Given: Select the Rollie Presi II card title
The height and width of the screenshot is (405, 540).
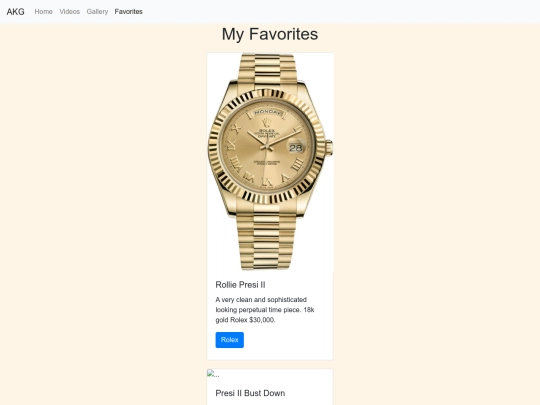Looking at the screenshot, I should tap(240, 285).
